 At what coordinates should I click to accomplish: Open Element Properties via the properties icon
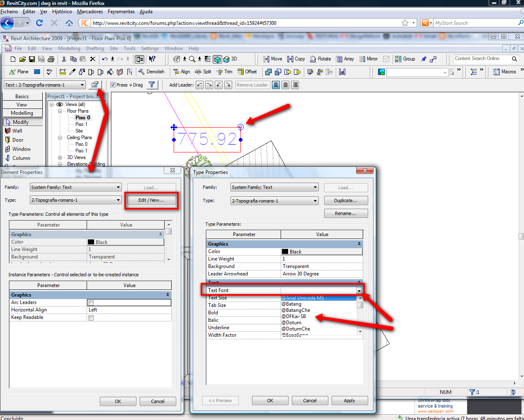95,84
